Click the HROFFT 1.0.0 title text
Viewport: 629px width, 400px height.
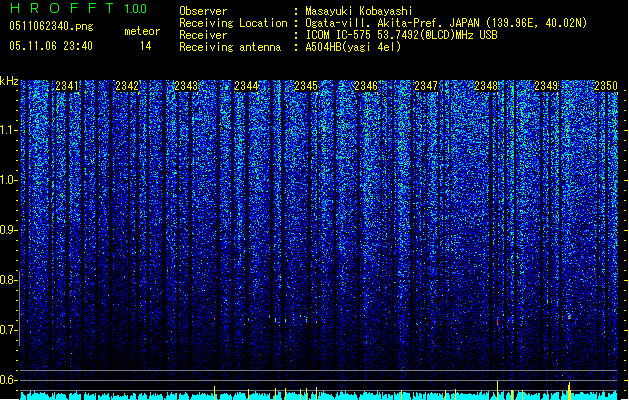click(x=79, y=8)
